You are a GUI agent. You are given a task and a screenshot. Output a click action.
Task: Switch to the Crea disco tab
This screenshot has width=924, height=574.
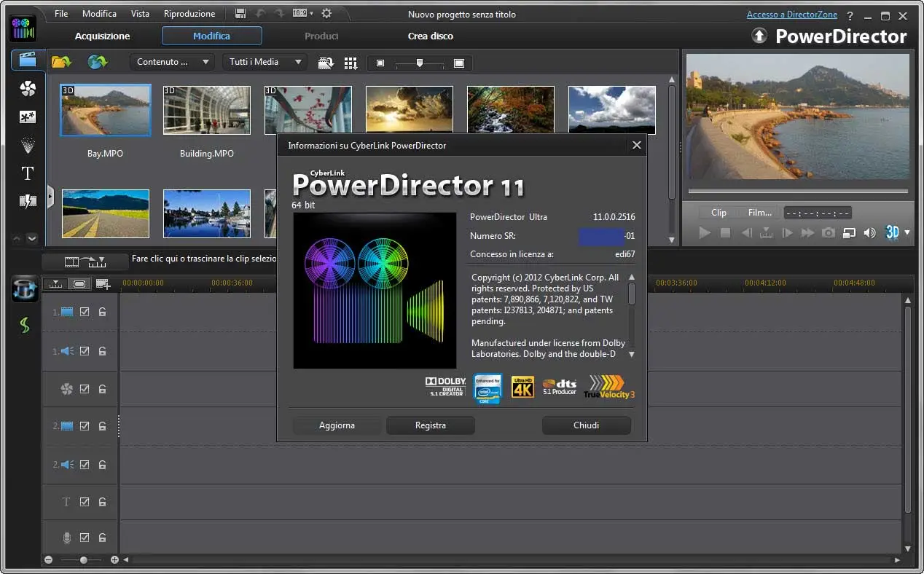point(431,36)
